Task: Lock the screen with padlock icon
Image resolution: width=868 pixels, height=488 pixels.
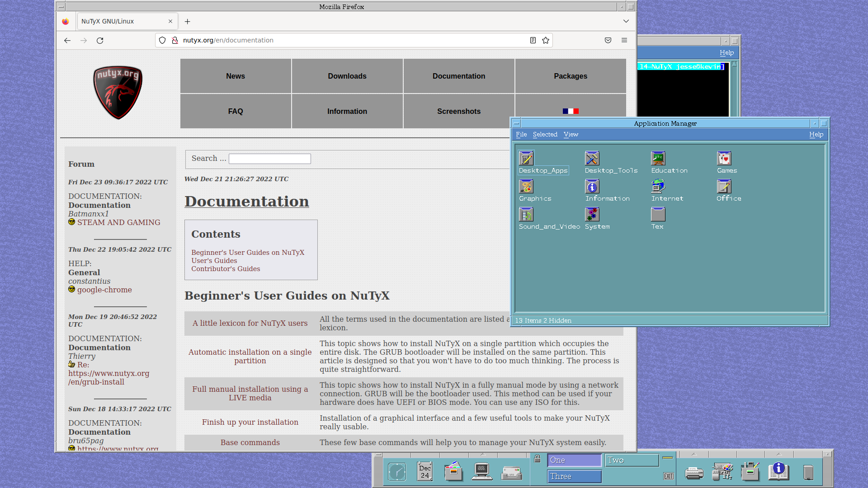Action: point(537,459)
